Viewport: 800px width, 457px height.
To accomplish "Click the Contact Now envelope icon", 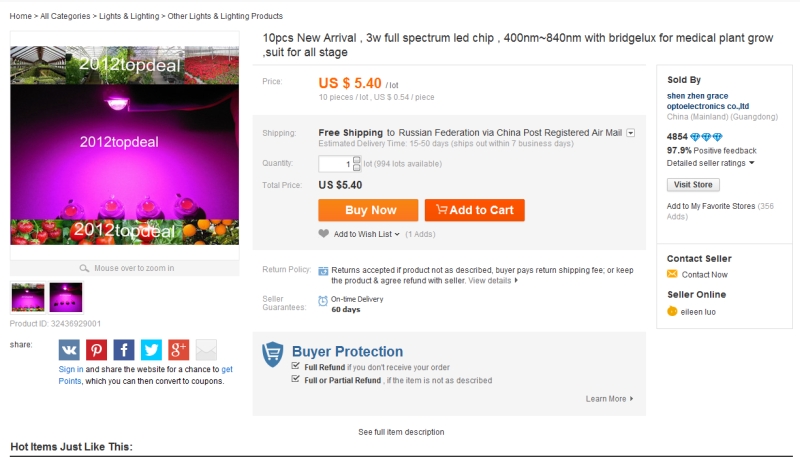I will pyautogui.click(x=672, y=274).
